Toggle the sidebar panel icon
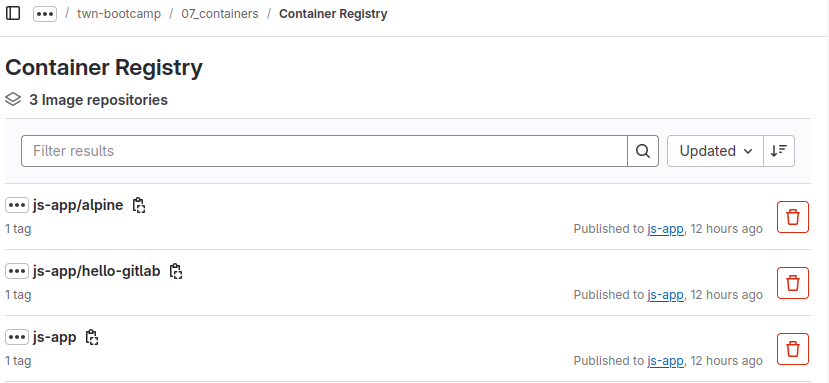Screen dimensions: 829x383 pyautogui.click(x=13, y=13)
